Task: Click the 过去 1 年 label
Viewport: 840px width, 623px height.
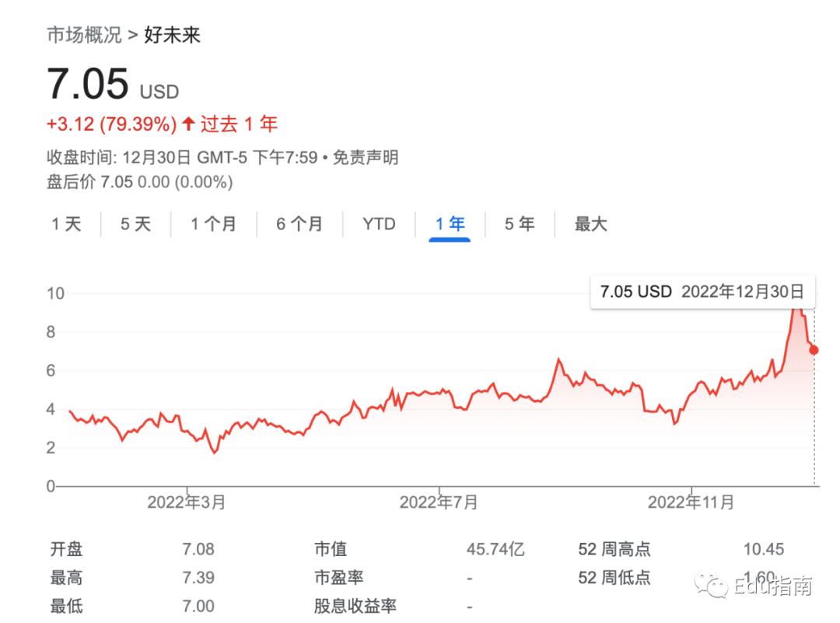Action: 239,124
